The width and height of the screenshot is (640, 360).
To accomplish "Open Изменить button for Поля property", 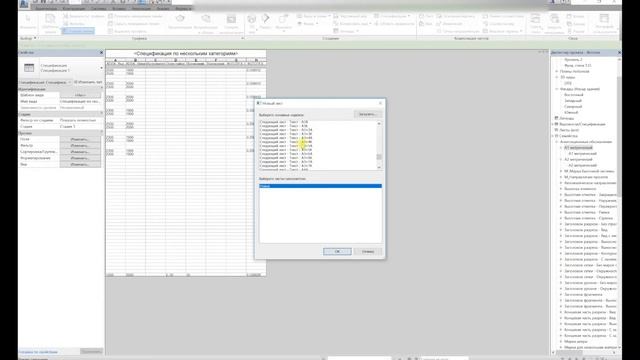I will [80, 139].
